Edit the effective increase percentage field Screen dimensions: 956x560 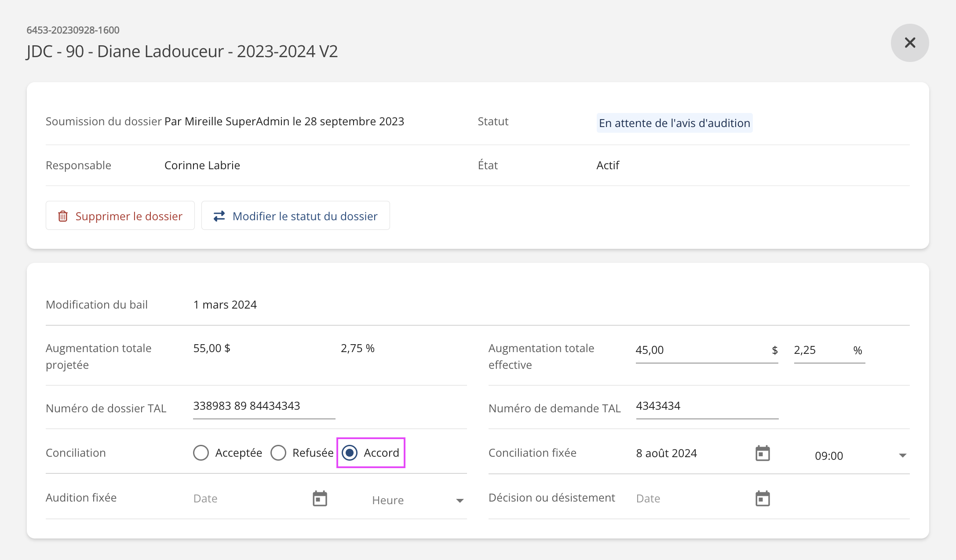820,350
